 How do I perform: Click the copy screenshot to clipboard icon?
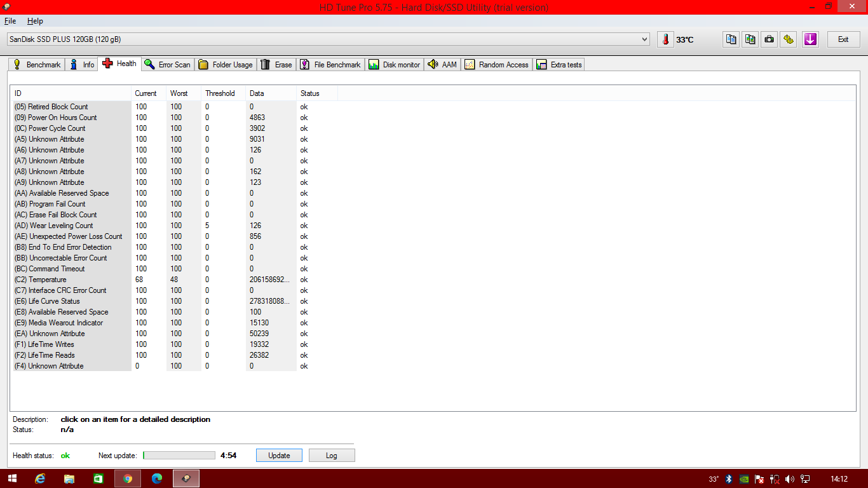(x=750, y=39)
